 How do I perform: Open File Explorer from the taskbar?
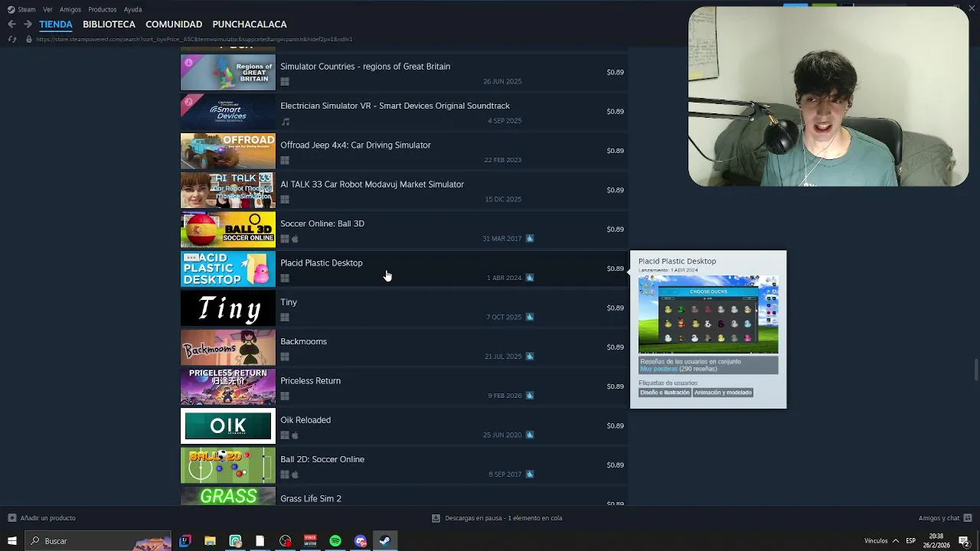[210, 541]
